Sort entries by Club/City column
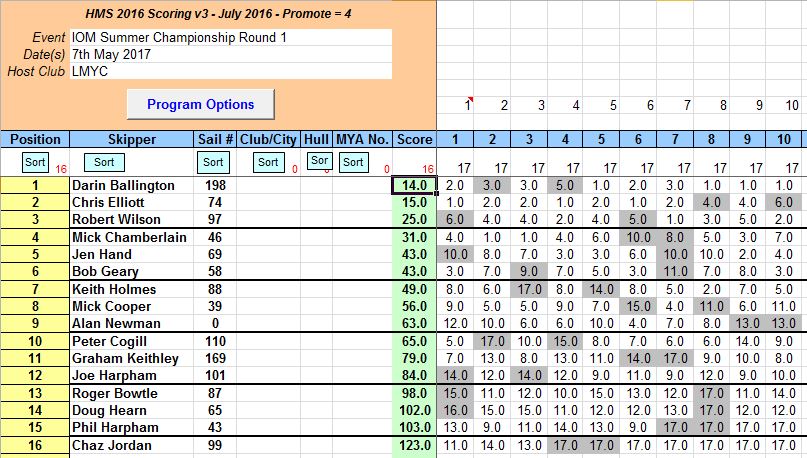This screenshot has height=458, width=807. coord(268,162)
